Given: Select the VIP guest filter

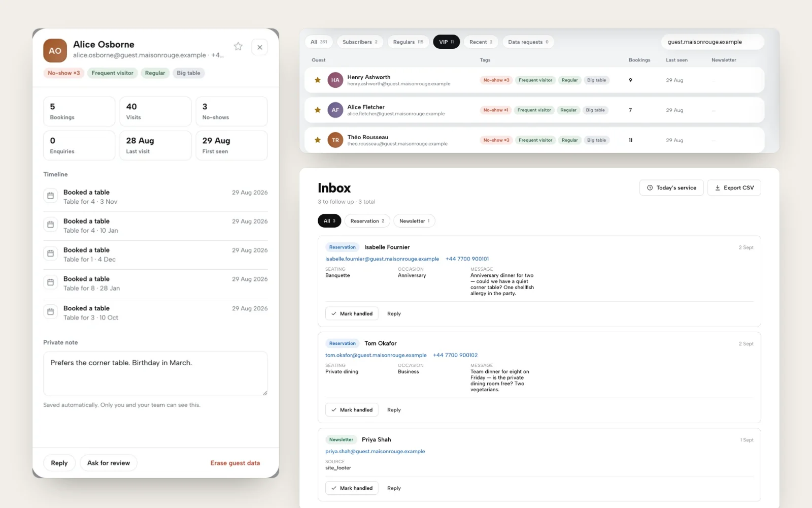Looking at the screenshot, I should [447, 42].
